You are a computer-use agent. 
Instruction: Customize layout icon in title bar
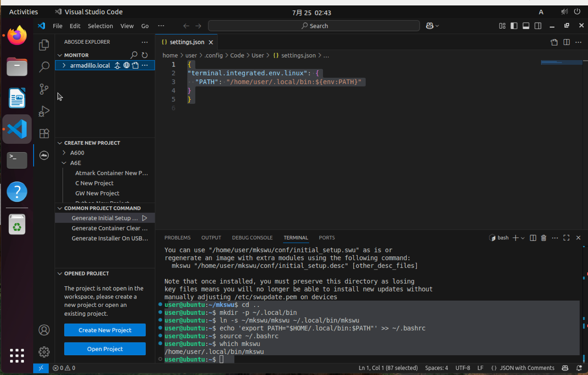tap(502, 26)
